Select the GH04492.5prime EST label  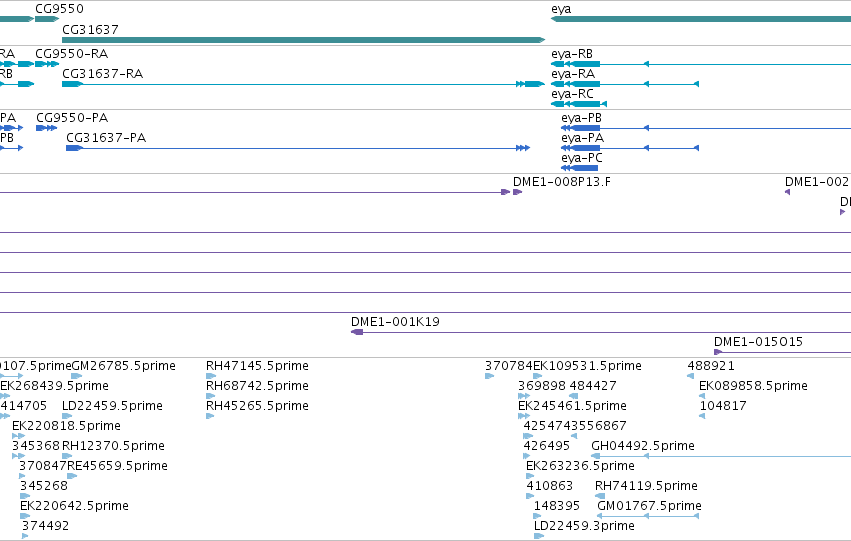click(643, 446)
